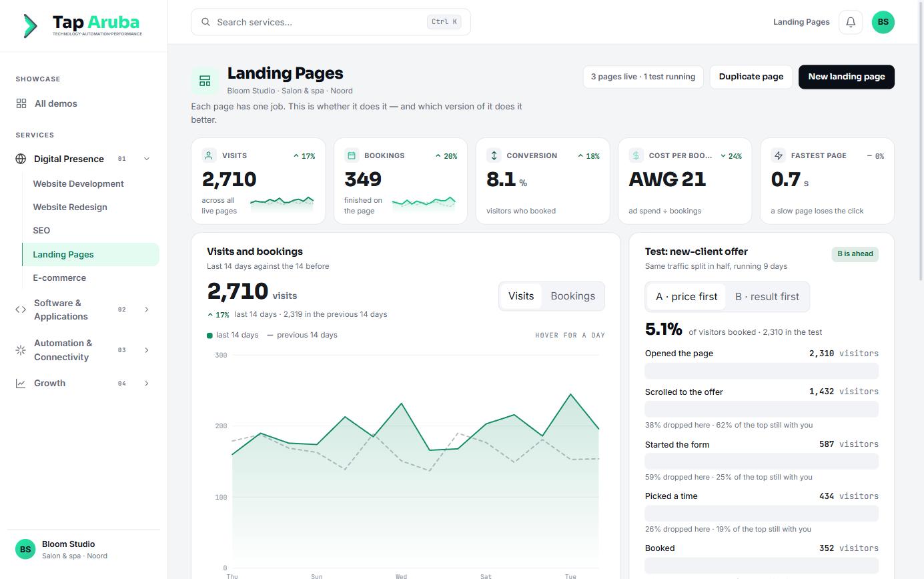This screenshot has width=924, height=579.
Task: Click the All demos grid icon
Action: pos(21,103)
